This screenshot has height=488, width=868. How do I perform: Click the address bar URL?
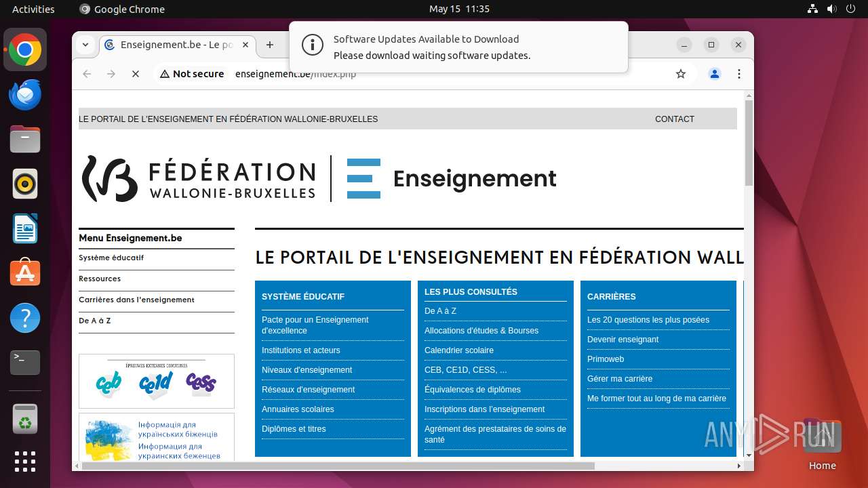pos(296,74)
